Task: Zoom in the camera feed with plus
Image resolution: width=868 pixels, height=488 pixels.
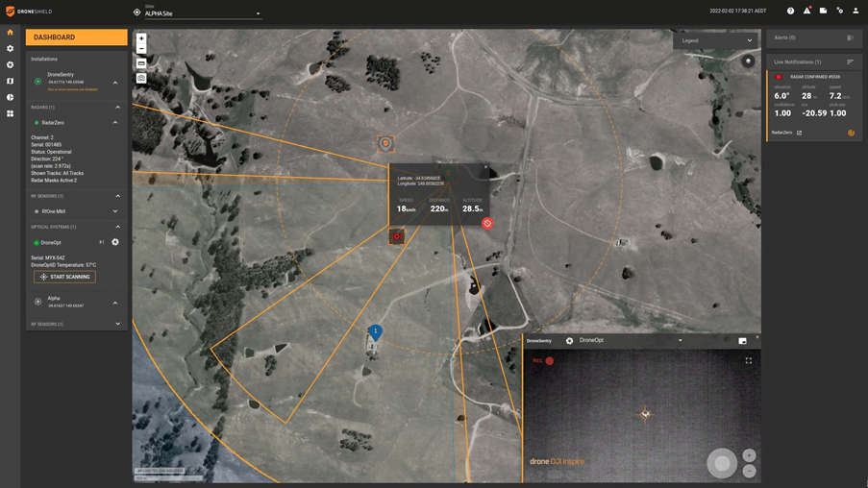Action: tap(749, 455)
